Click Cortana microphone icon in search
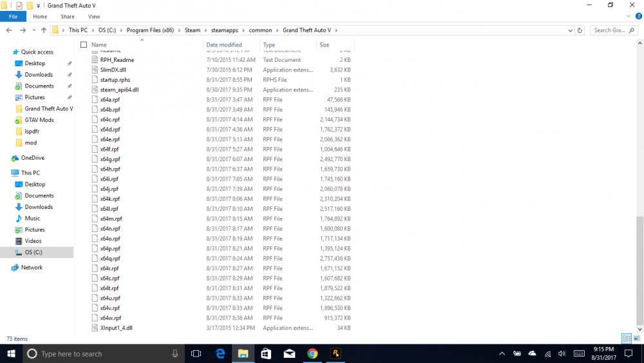This screenshot has height=363, width=644. [x=175, y=353]
